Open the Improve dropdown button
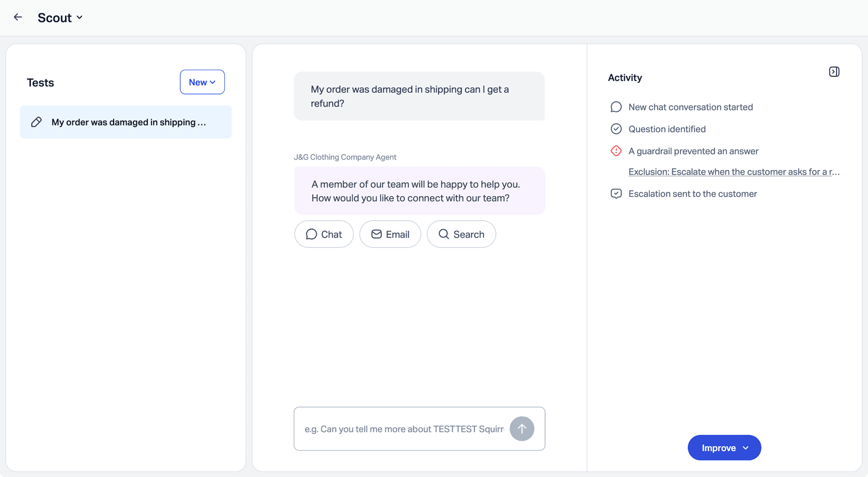The height and width of the screenshot is (477, 868). (x=724, y=448)
